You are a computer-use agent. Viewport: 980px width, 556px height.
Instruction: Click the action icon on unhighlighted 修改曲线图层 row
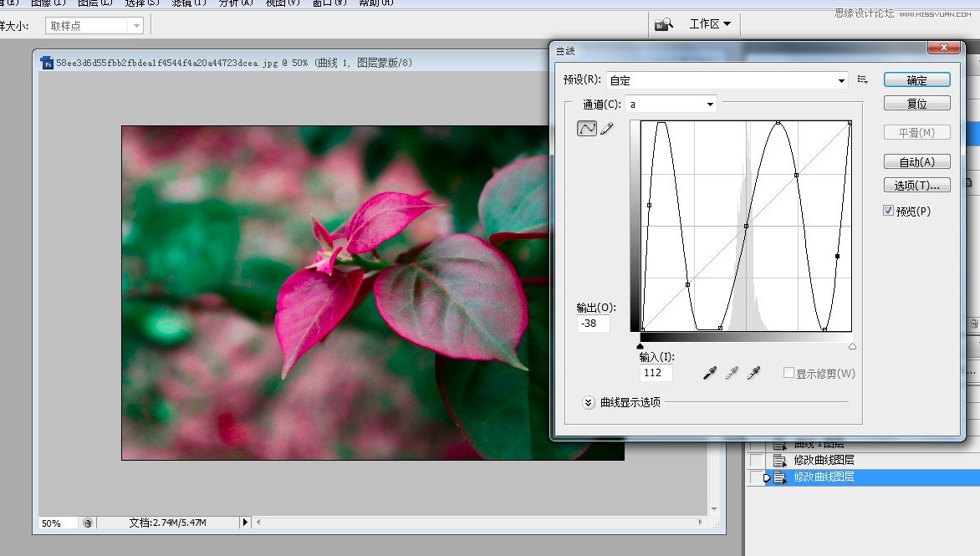pyautogui.click(x=779, y=461)
